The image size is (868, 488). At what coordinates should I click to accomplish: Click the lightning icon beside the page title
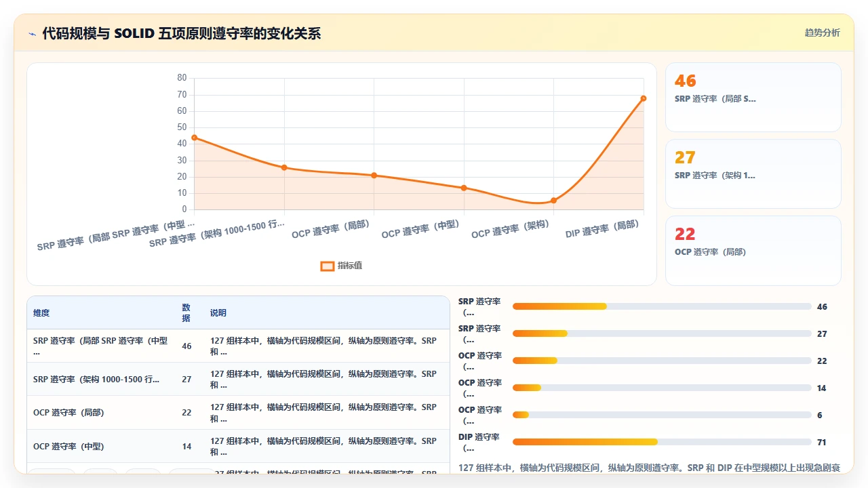32,33
